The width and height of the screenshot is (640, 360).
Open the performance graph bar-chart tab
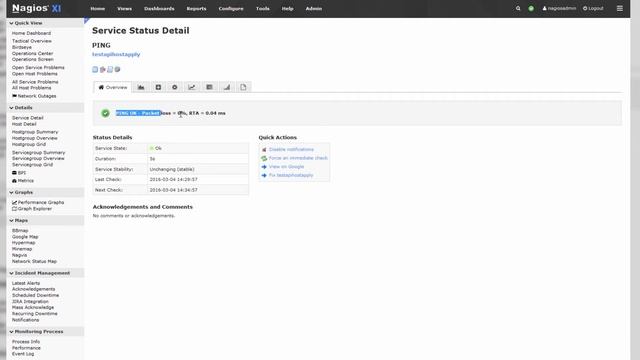coord(141,87)
